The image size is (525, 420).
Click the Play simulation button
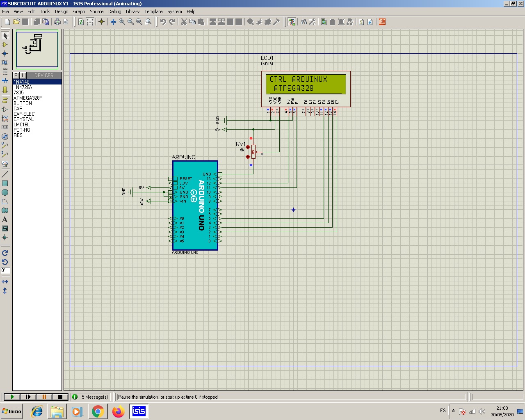coord(12,397)
